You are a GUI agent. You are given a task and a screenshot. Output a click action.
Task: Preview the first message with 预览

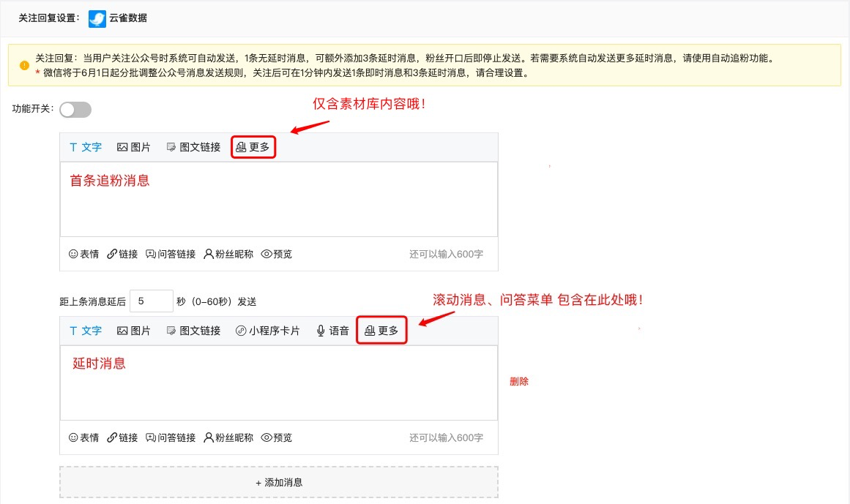pos(277,254)
